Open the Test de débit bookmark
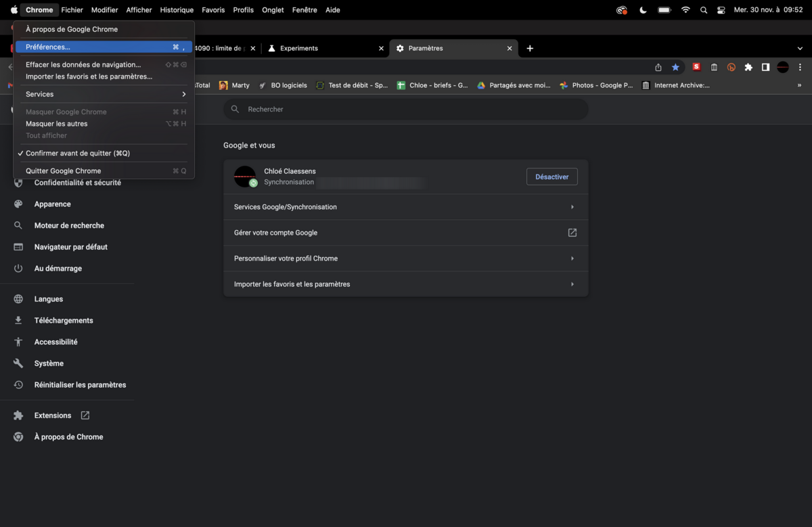 pos(352,85)
